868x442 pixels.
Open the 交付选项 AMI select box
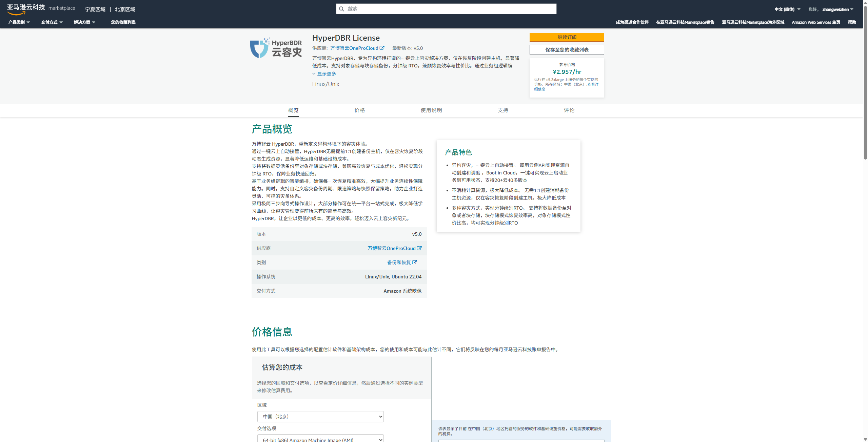320,438
